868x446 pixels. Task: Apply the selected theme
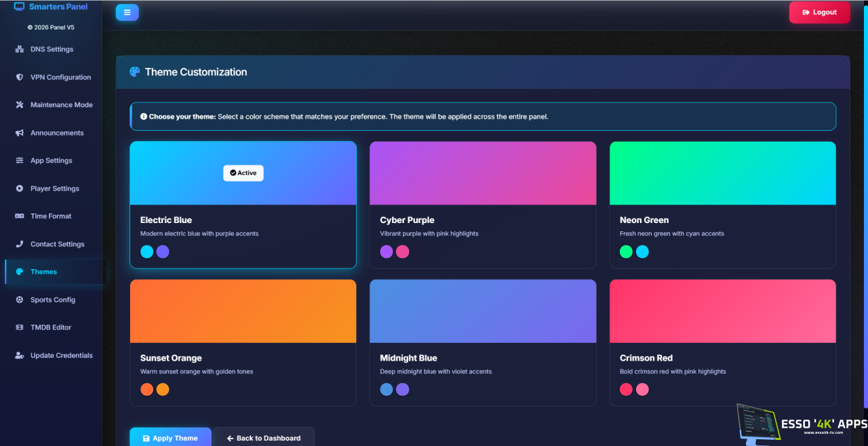coord(170,438)
